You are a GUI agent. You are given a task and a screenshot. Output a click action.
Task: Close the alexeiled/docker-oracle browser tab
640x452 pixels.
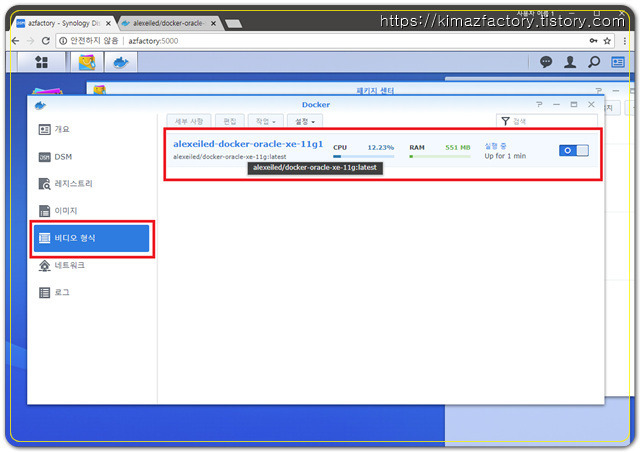(x=213, y=24)
